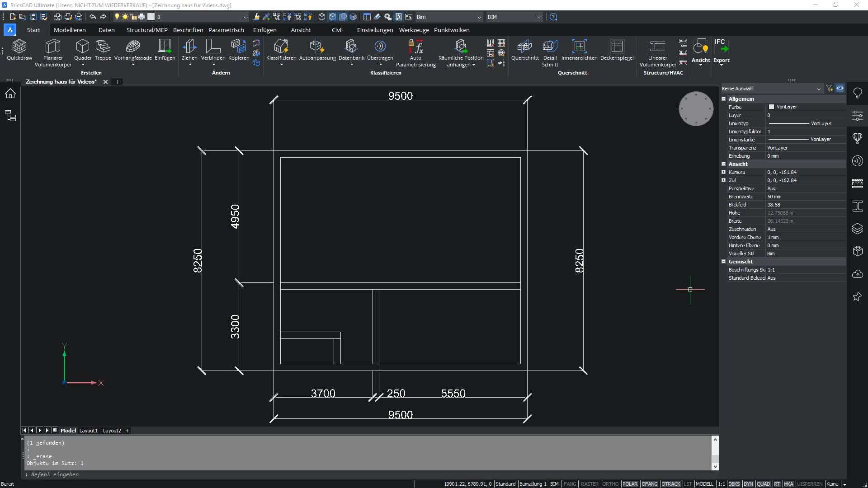Select the Ziehen tool

[189, 50]
